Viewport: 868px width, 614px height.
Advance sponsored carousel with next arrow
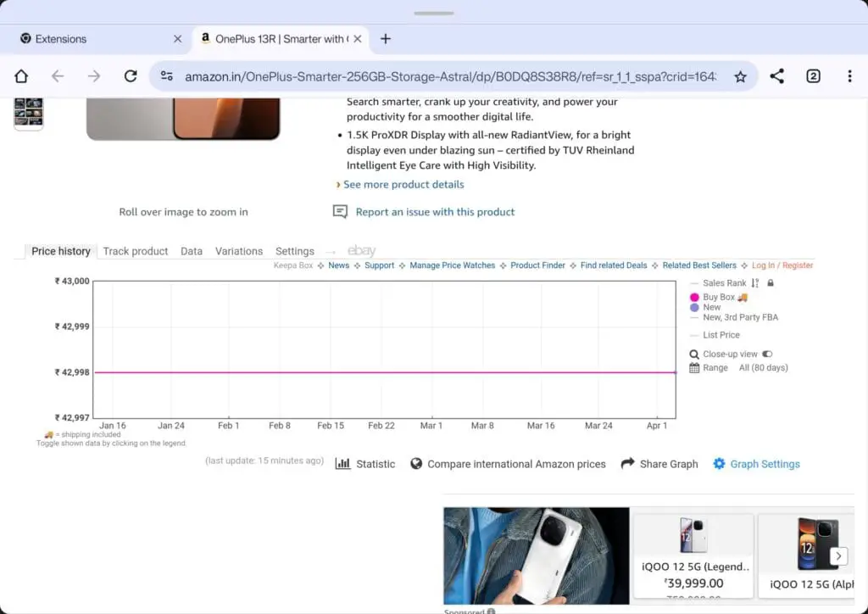point(838,555)
